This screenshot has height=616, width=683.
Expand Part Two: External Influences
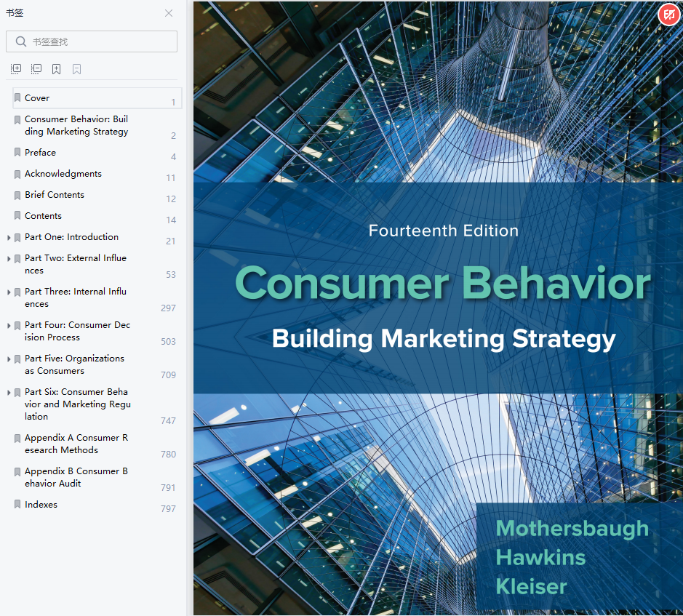tap(9, 259)
